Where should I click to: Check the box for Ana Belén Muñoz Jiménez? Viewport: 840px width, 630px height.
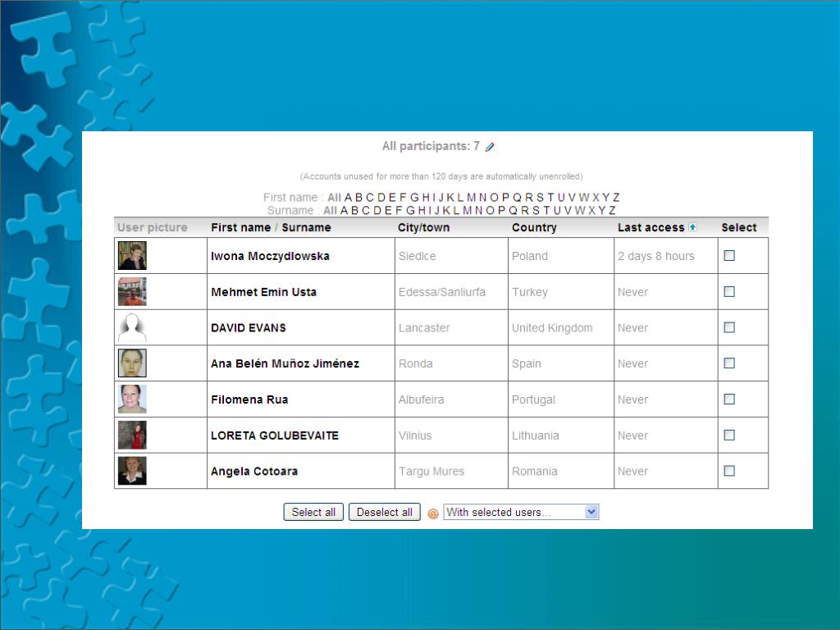(729, 363)
